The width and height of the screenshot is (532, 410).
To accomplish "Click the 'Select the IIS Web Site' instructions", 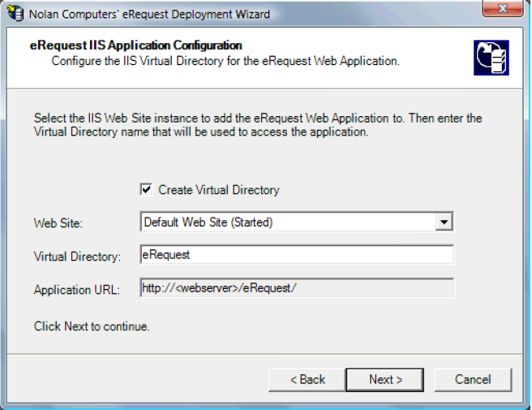I will point(258,125).
